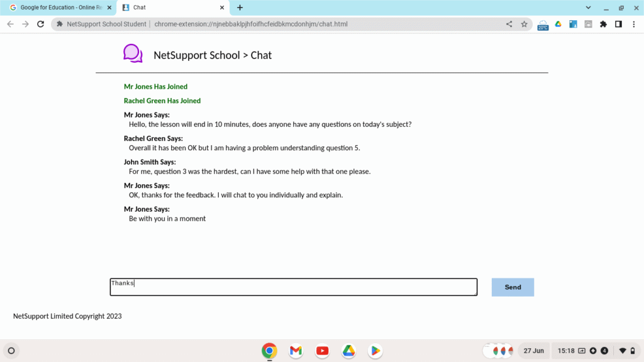Click the battery status icon
This screenshot has width=644, height=362.
tap(633, 351)
